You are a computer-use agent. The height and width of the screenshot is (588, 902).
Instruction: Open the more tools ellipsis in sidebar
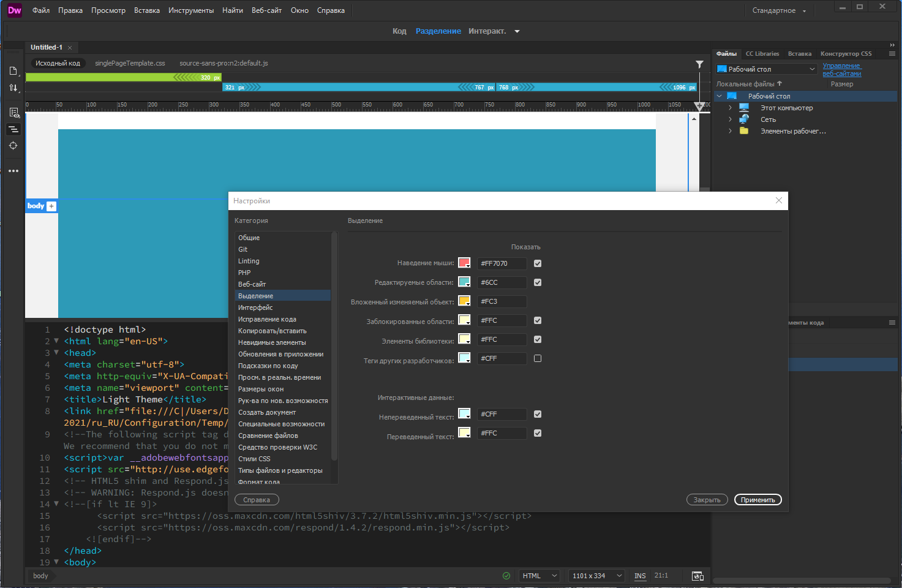[x=13, y=171]
